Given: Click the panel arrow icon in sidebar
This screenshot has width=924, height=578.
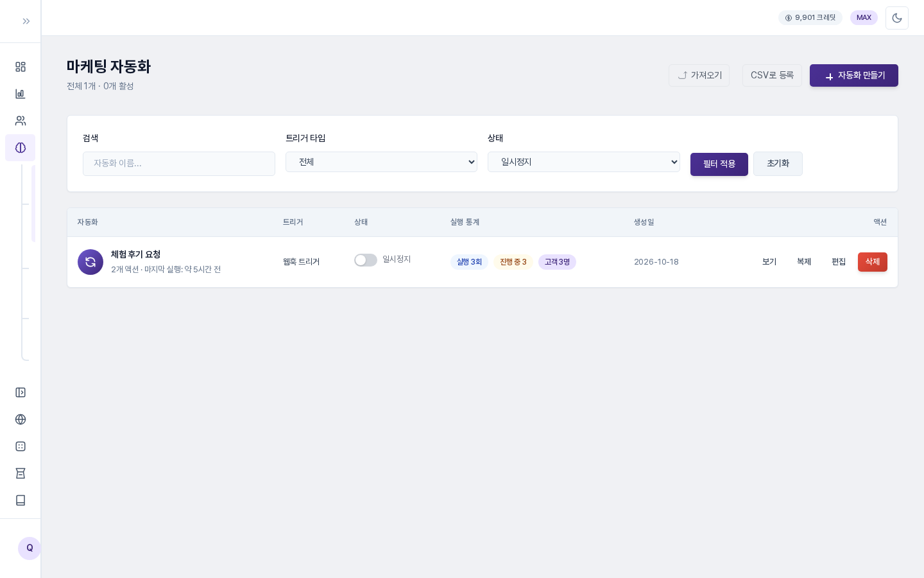Looking at the screenshot, I should [x=21, y=392].
